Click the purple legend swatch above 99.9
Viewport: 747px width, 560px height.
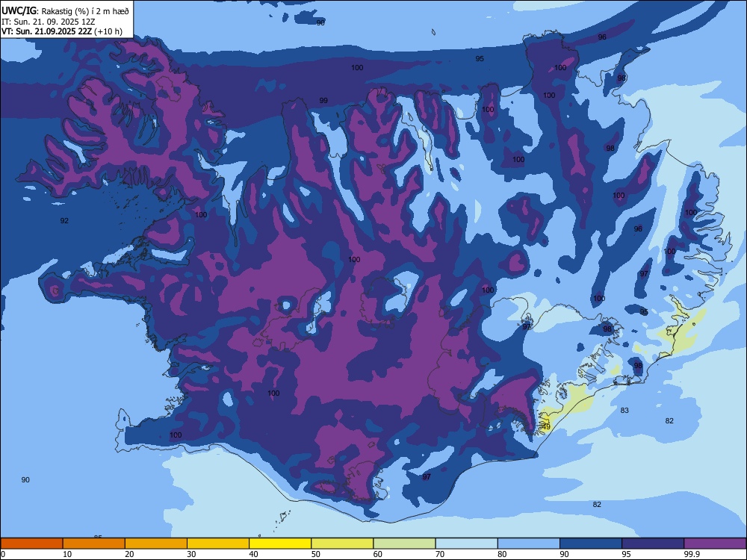click(715, 544)
